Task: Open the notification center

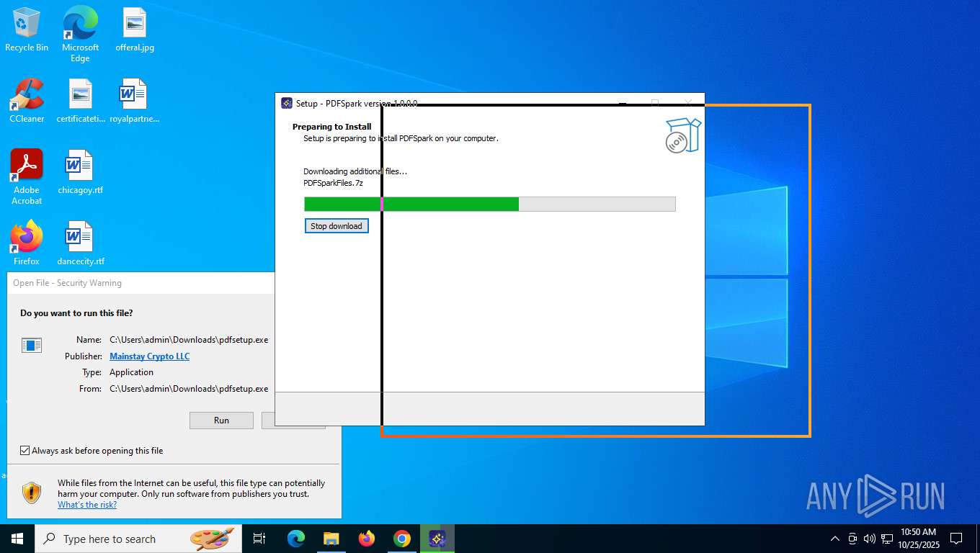Action: click(956, 539)
